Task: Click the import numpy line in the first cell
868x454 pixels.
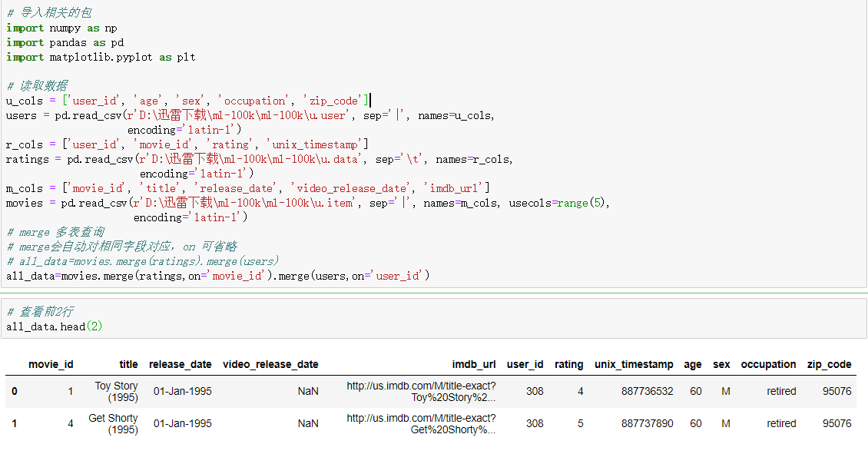Action: (x=61, y=28)
